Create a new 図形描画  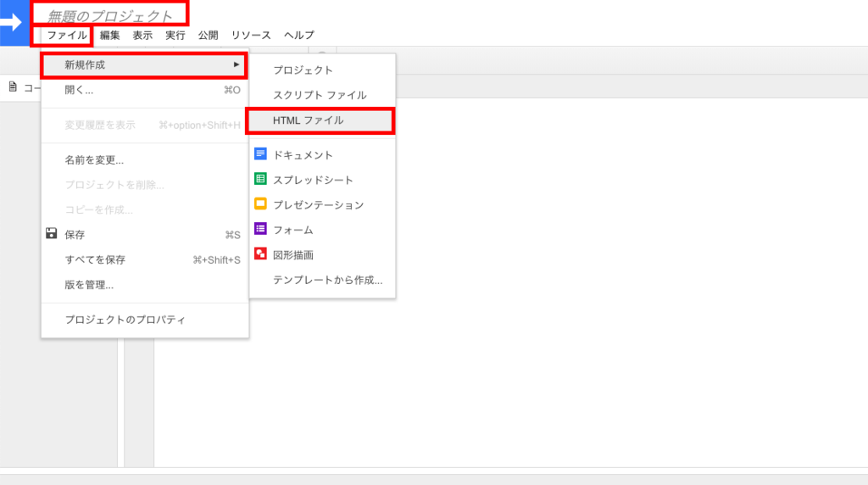(x=322, y=254)
